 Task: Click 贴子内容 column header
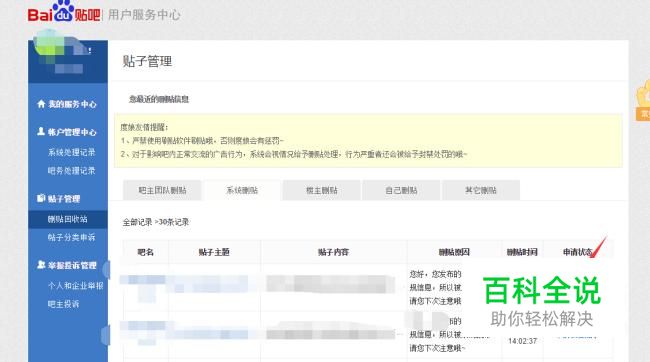333,252
